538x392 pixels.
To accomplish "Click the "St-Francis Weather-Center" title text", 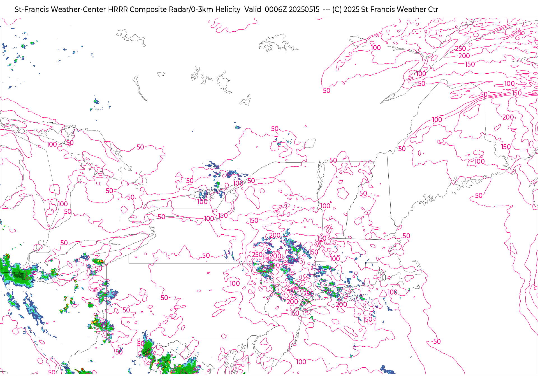I will [60, 10].
